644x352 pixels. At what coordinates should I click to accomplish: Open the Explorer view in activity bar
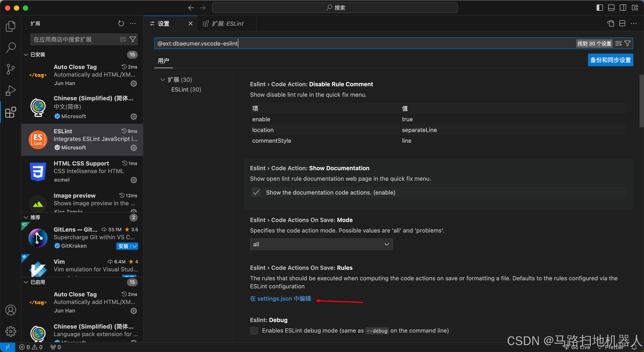tap(11, 26)
